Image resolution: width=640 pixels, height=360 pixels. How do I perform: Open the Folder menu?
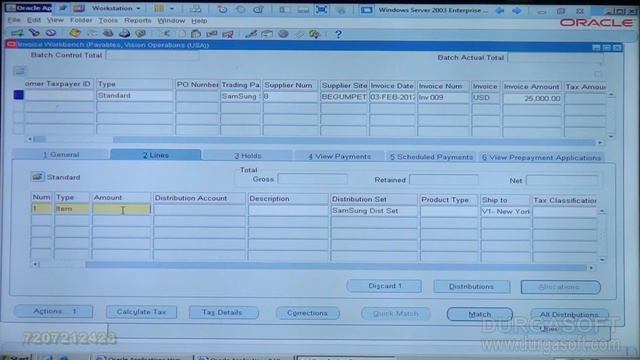[x=81, y=20]
